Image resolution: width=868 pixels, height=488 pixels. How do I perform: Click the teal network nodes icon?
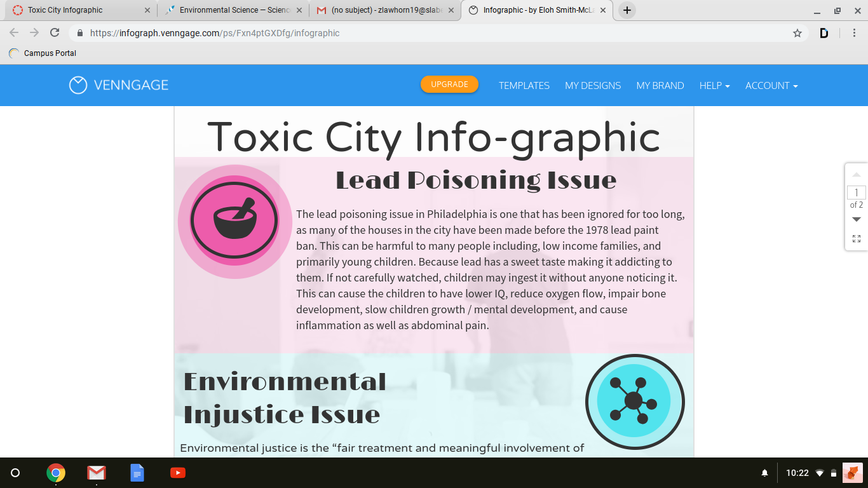(x=634, y=401)
